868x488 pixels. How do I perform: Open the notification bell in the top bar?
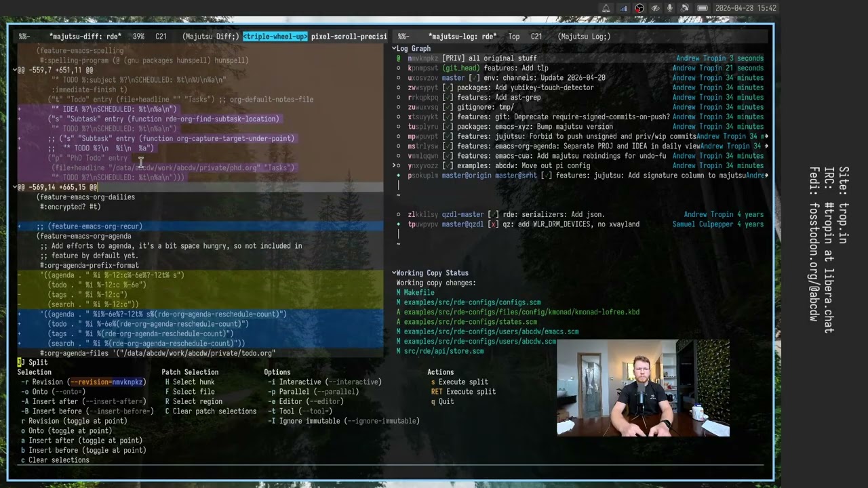pos(606,8)
